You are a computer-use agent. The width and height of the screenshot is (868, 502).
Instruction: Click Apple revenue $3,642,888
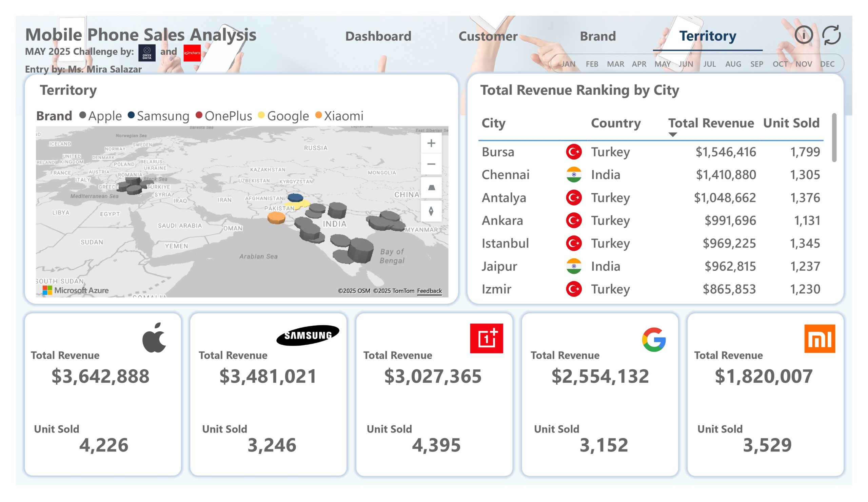(100, 376)
